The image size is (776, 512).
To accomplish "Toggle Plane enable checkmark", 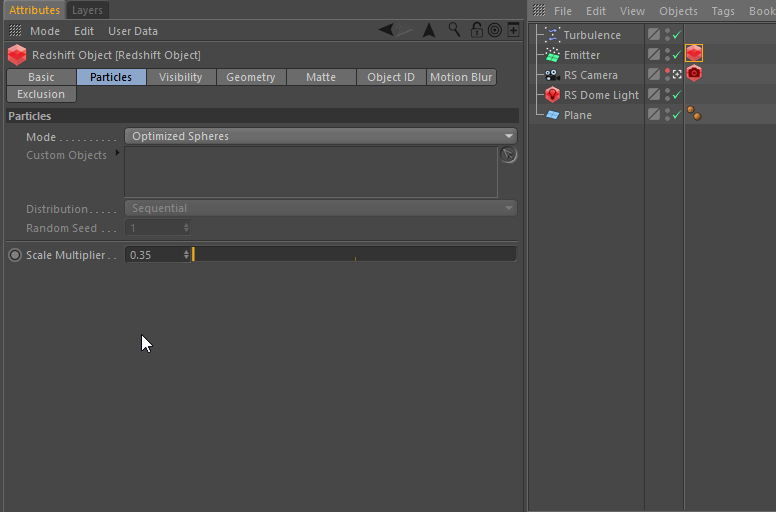I will [677, 115].
